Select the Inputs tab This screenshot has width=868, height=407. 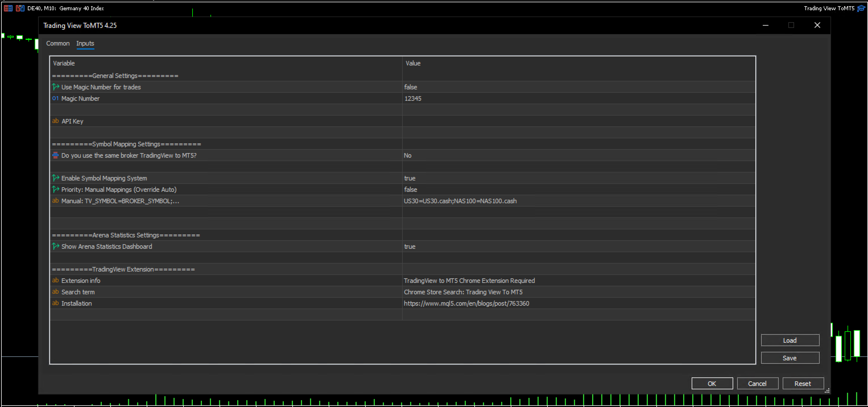[x=85, y=44]
